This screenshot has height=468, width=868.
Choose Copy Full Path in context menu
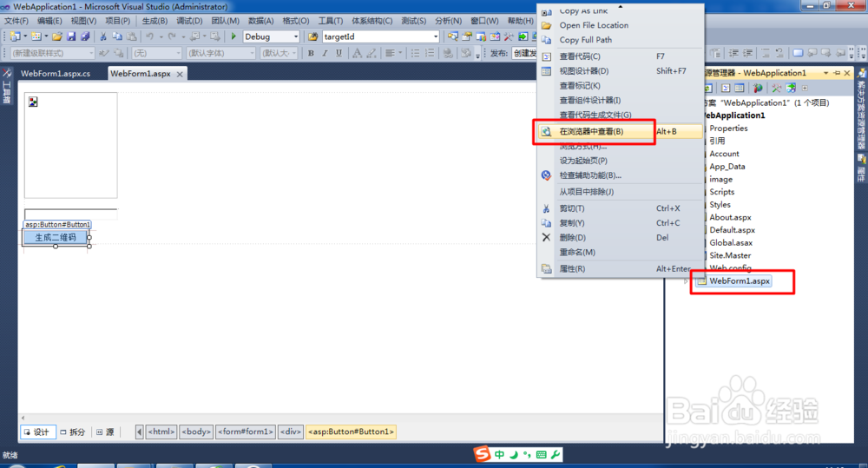[x=586, y=40]
